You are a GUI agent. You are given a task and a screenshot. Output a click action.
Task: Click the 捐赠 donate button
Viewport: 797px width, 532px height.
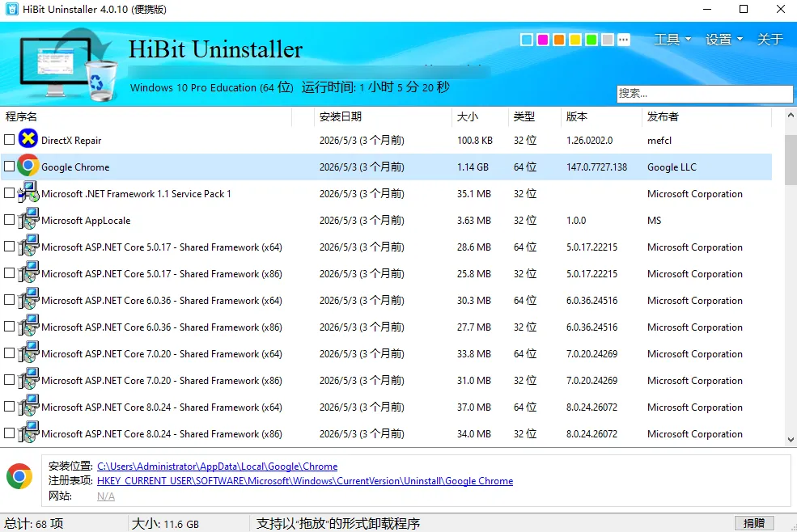pos(754,523)
